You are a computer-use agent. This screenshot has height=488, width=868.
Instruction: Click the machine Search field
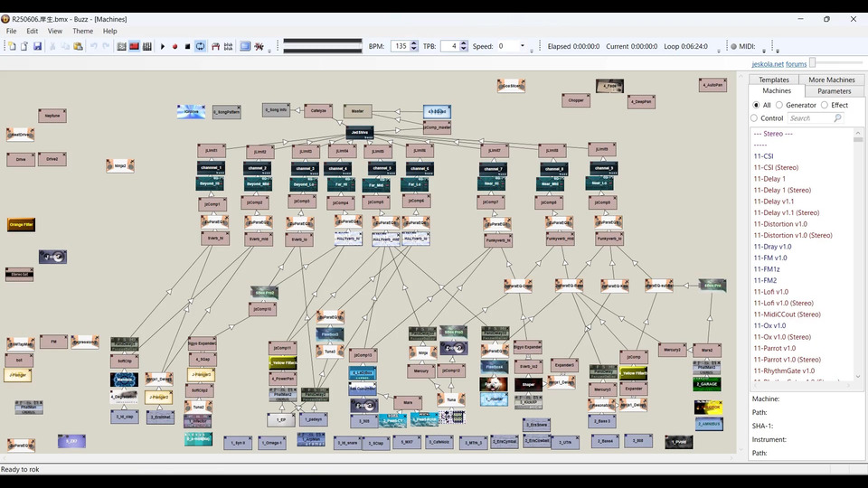coord(815,118)
